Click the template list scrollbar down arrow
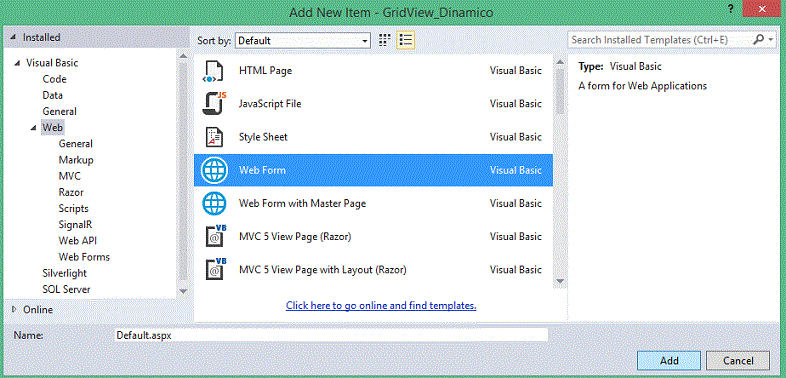 point(560,281)
